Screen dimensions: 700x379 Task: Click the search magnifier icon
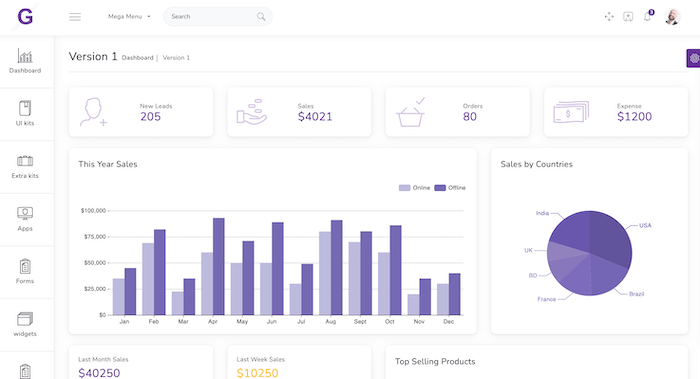pyautogui.click(x=261, y=17)
